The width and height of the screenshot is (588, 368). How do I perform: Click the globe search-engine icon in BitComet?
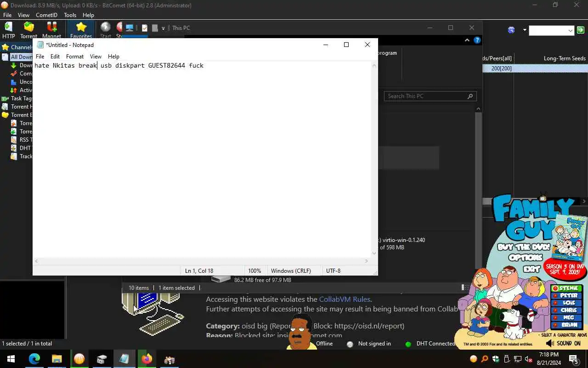[511, 30]
